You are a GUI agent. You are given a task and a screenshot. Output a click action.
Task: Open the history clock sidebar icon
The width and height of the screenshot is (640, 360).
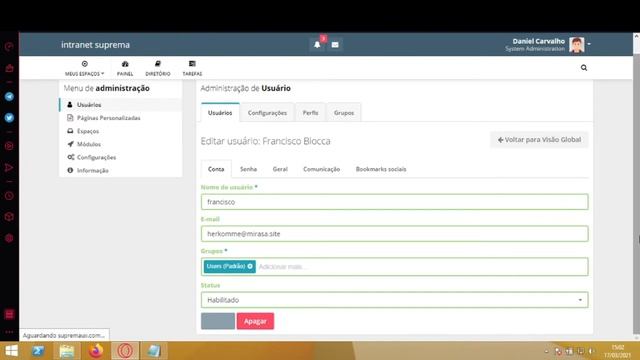[9, 196]
